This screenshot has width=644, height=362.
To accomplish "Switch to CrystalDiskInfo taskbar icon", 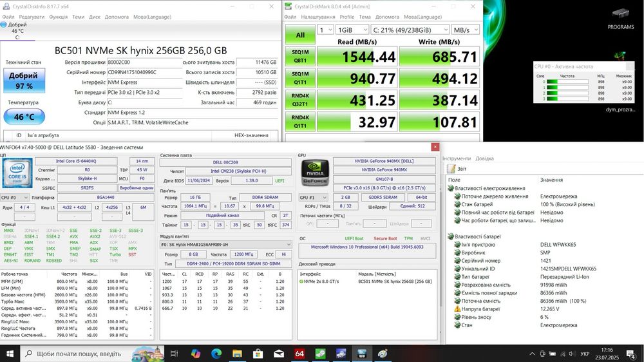I will pos(341,354).
